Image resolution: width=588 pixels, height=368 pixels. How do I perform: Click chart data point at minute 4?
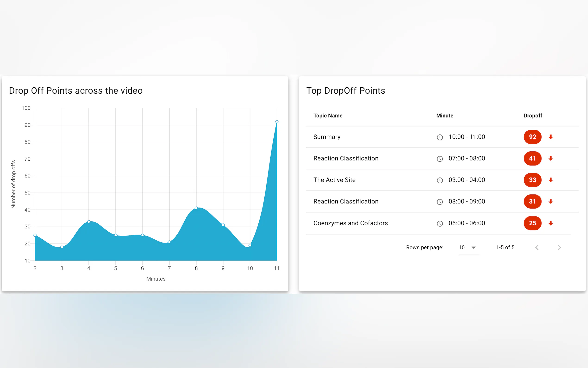click(x=89, y=222)
